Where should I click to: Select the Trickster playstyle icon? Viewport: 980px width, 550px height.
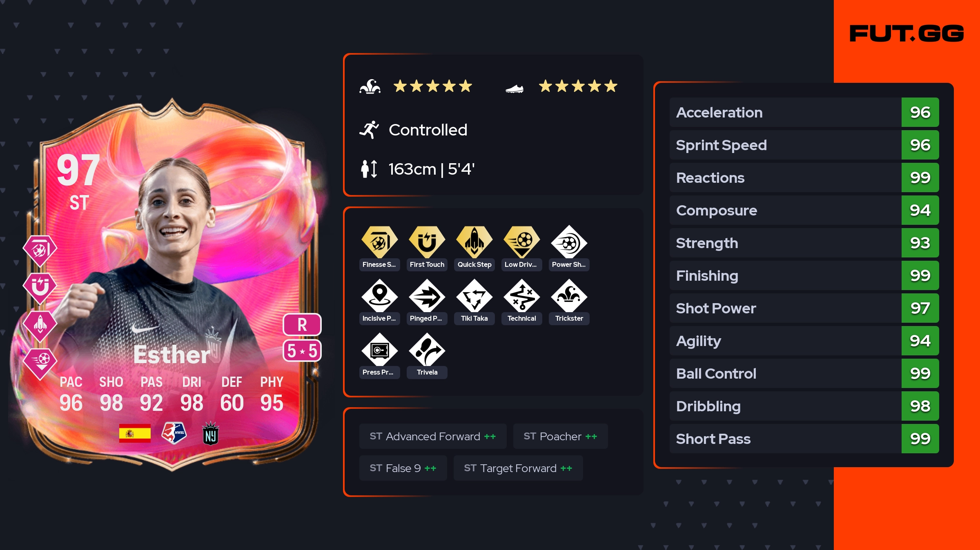point(569,296)
